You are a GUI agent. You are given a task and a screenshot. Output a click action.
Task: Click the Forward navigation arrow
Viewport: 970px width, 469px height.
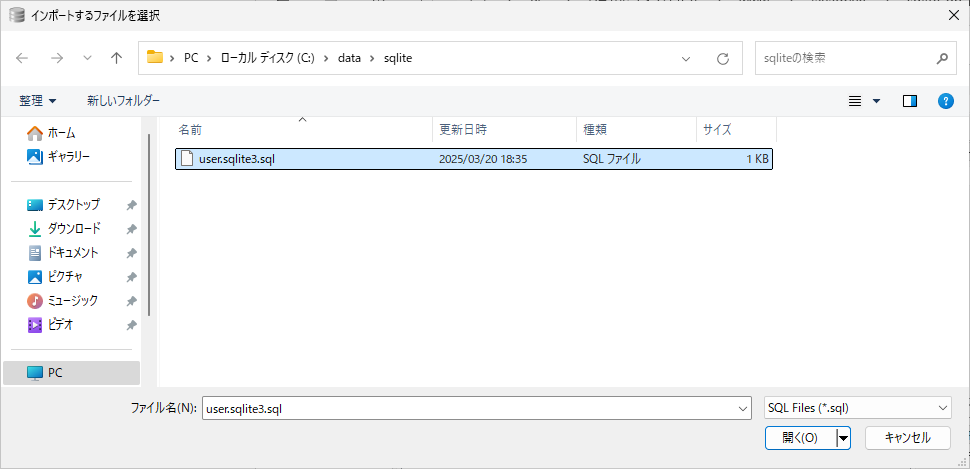click(x=56, y=59)
